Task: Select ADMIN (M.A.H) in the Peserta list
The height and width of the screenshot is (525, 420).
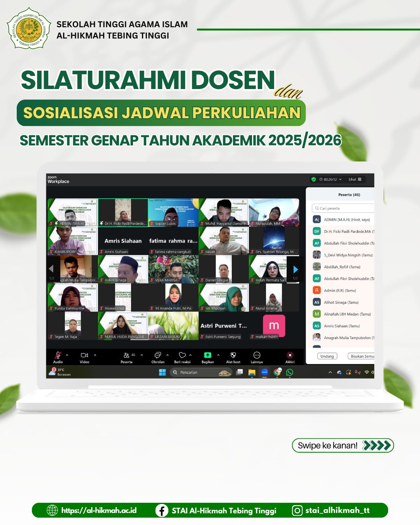Action: click(x=346, y=220)
